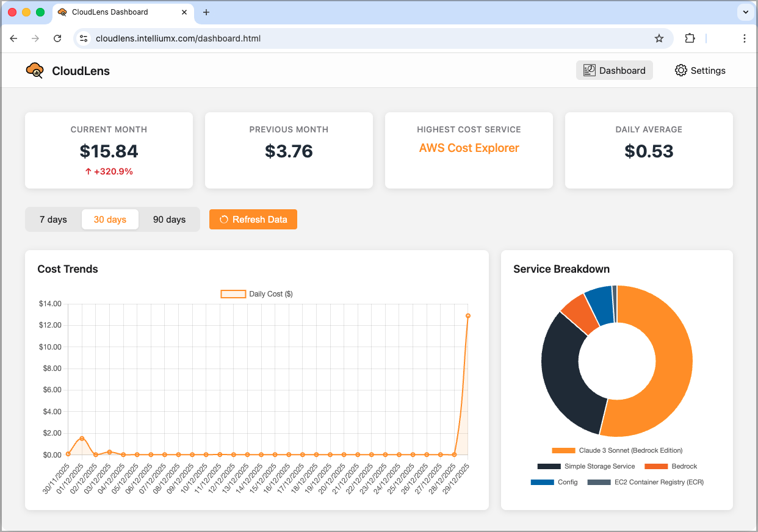Click the browser back arrow
Viewport: 758px width, 532px height.
point(13,38)
